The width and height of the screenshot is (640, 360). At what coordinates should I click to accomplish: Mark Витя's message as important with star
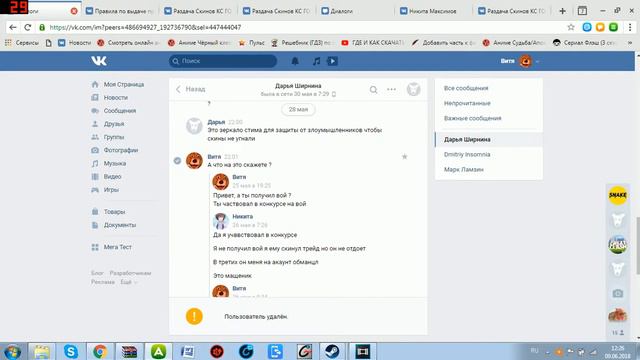click(x=404, y=157)
